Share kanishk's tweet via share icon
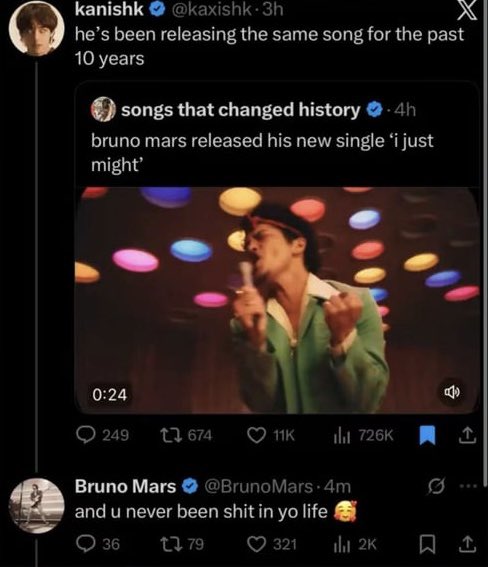The height and width of the screenshot is (567, 488). point(467,435)
